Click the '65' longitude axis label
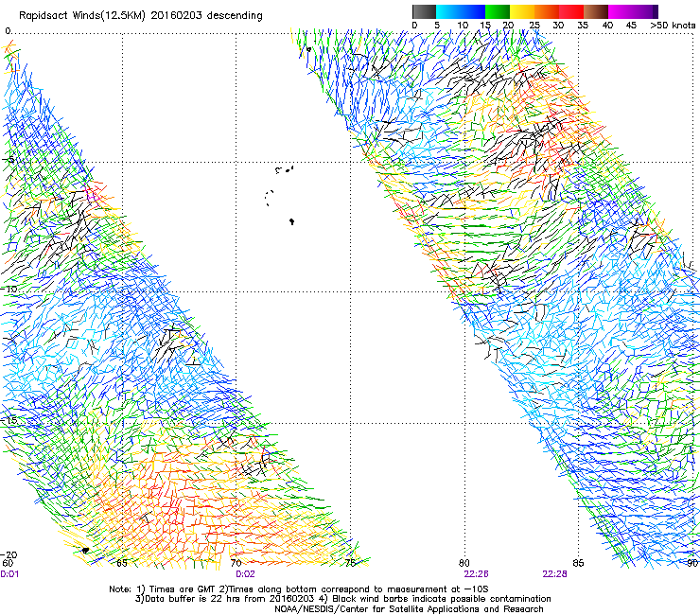 [x=122, y=563]
